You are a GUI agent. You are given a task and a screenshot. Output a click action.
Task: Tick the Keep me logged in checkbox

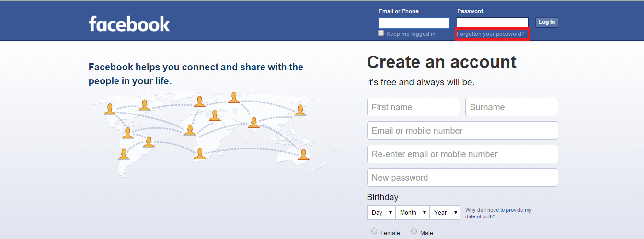coord(381,33)
